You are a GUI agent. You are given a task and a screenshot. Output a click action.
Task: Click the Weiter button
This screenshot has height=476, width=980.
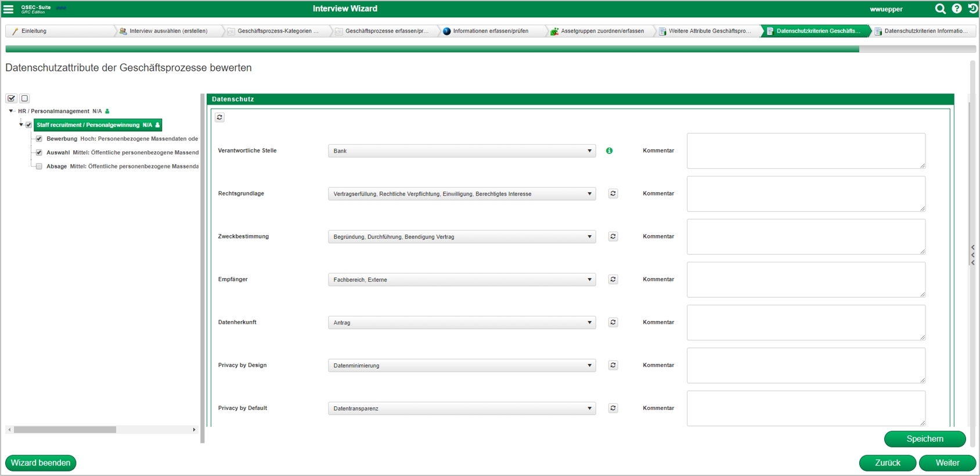[947, 463]
